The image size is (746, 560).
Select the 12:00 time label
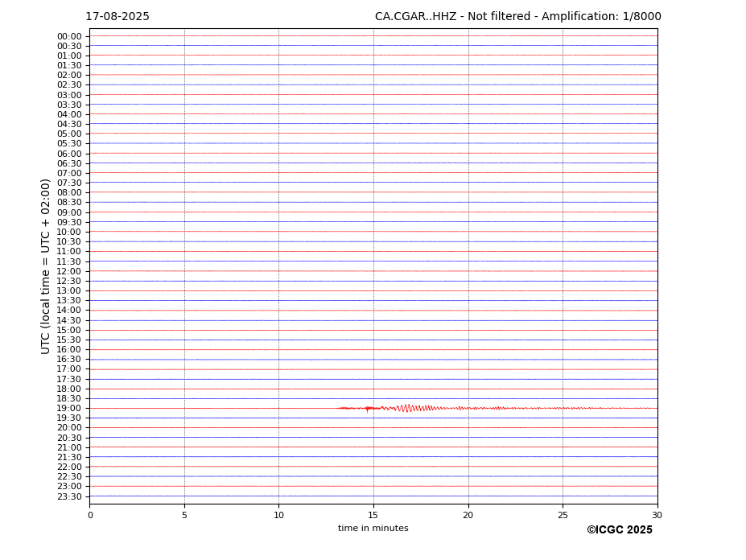[x=69, y=272]
